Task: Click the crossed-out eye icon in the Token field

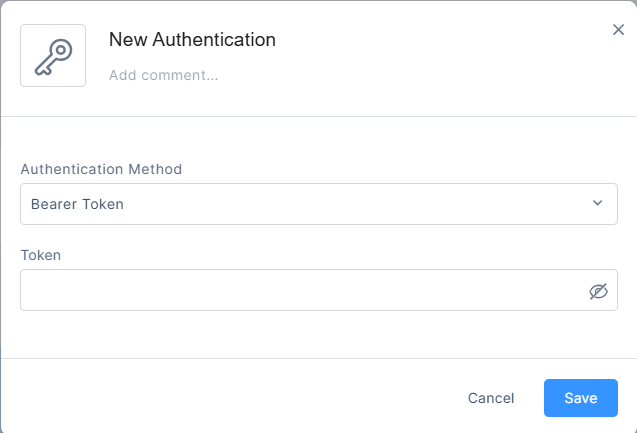Action: click(598, 291)
